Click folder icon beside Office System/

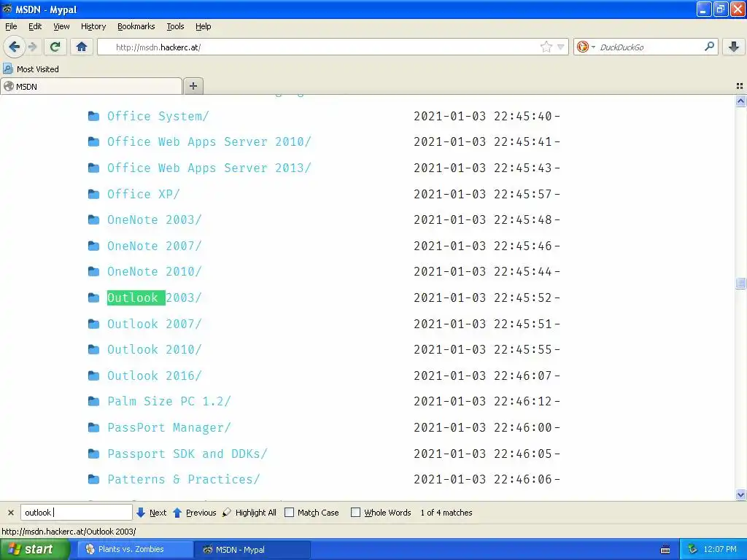tap(94, 116)
